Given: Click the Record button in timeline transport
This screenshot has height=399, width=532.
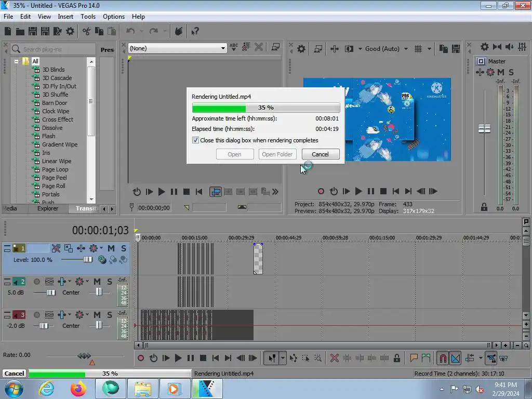Looking at the screenshot, I should 141,358.
